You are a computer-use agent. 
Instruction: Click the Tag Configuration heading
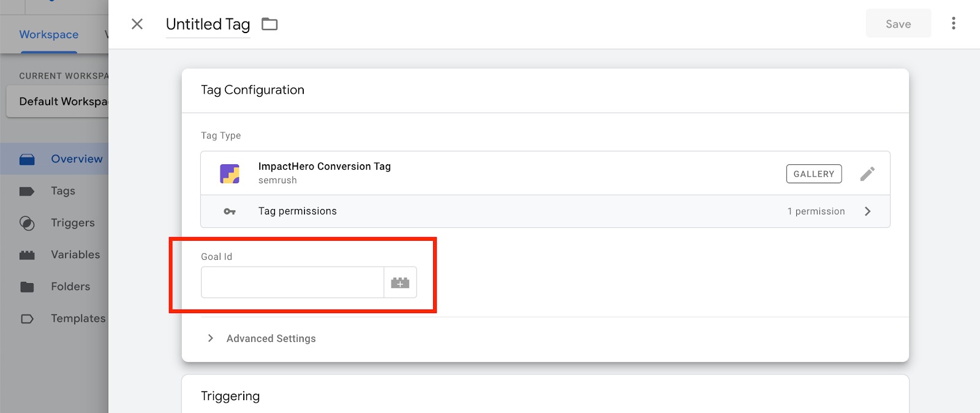252,90
